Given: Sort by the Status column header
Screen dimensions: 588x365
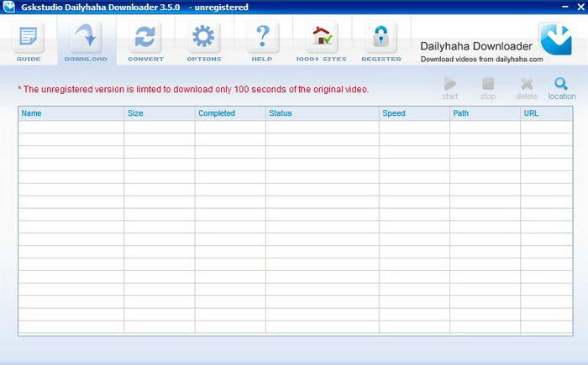Looking at the screenshot, I should (323, 113).
